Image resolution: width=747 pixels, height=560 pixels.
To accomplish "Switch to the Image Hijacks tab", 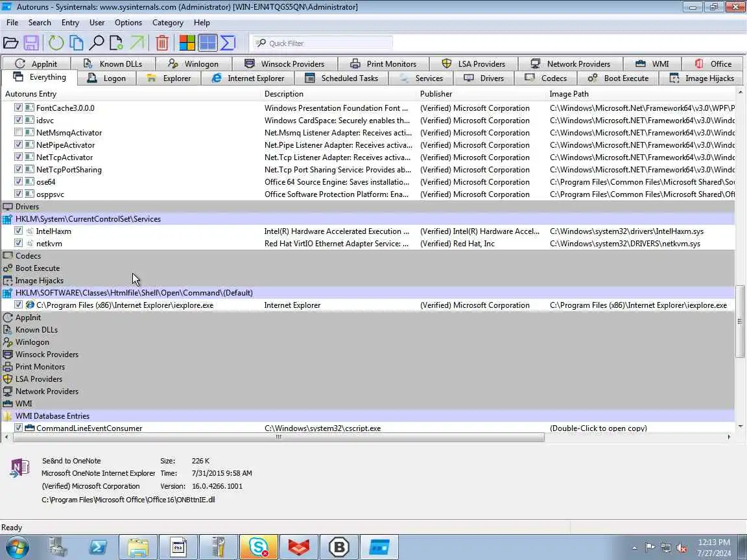I will [x=701, y=78].
